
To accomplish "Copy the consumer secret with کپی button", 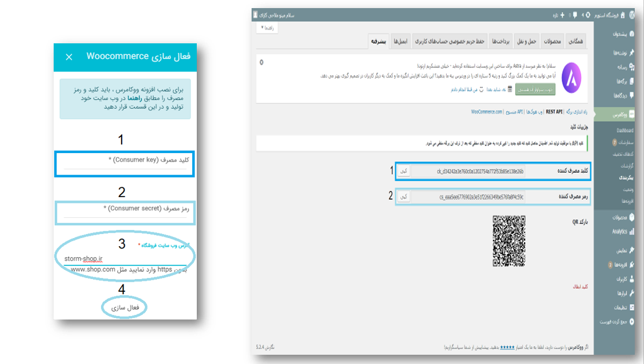I will [x=404, y=197].
